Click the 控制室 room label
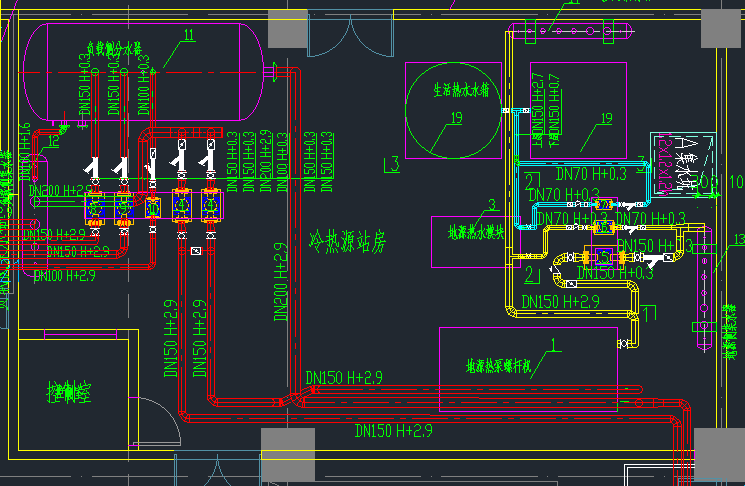 (70, 390)
